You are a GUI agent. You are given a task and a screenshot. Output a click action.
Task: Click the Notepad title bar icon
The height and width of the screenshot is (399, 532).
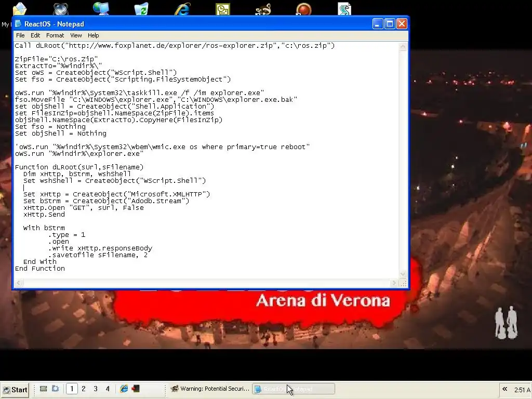[x=18, y=24]
